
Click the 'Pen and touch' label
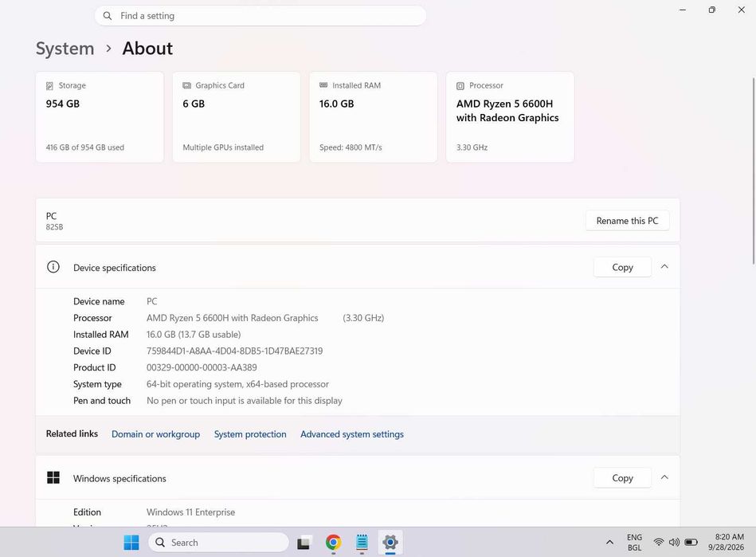(102, 401)
